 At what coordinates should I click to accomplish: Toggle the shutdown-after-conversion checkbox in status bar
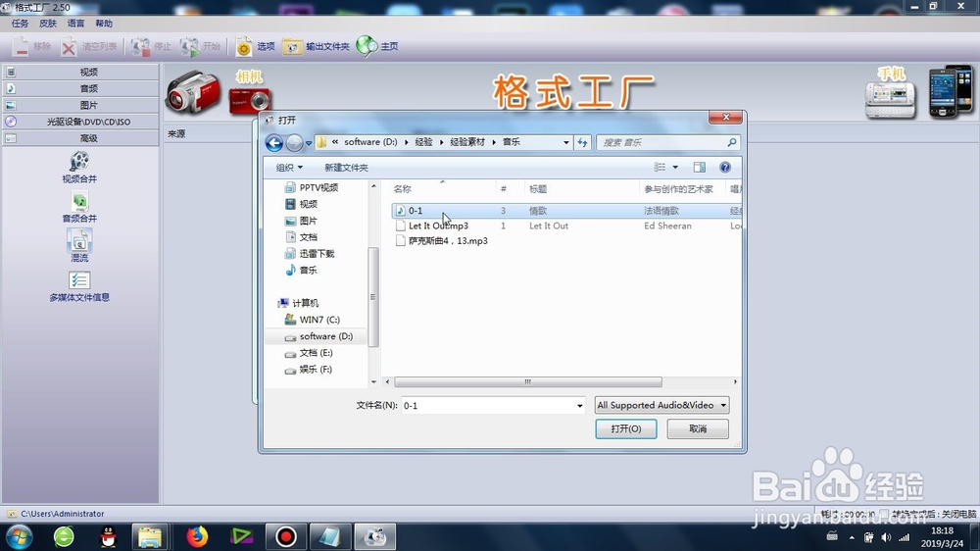point(883,514)
